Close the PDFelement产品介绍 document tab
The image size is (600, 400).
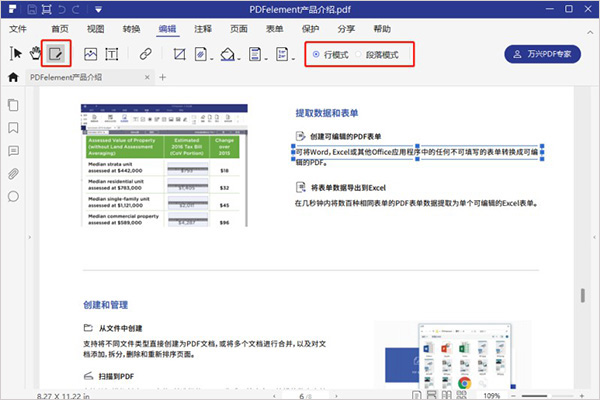pos(147,77)
